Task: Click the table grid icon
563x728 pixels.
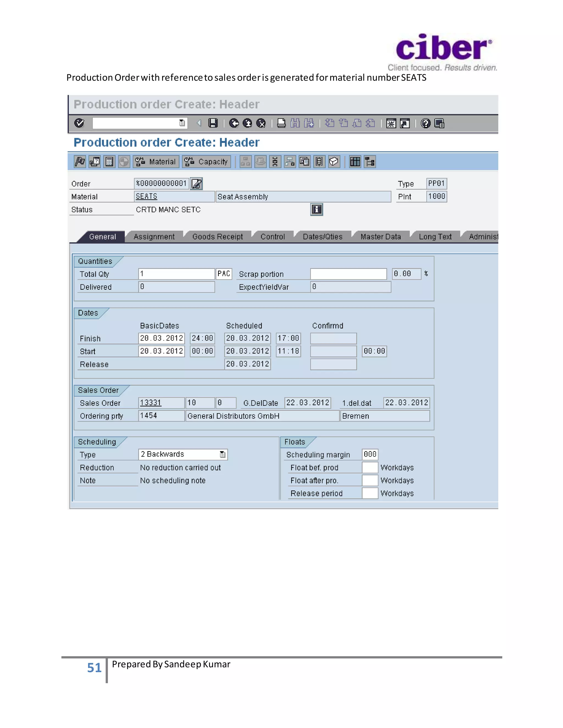Action: tap(355, 162)
